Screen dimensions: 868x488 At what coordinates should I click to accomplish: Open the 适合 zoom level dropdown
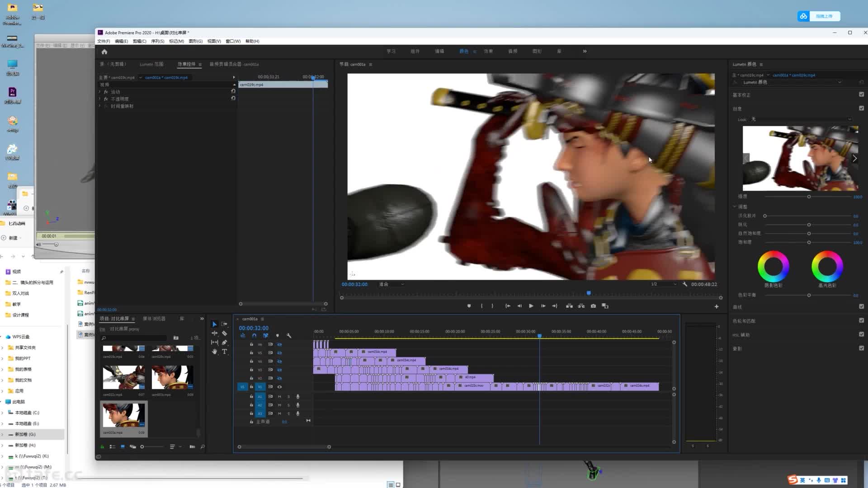[x=392, y=284]
